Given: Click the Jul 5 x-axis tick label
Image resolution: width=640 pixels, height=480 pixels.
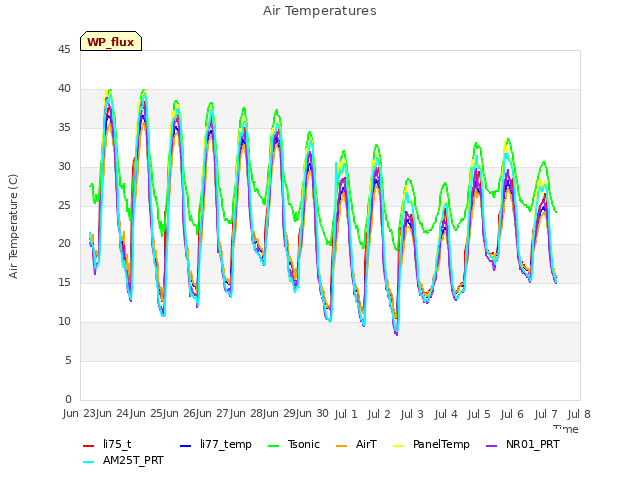Looking at the screenshot, I should (479, 414).
